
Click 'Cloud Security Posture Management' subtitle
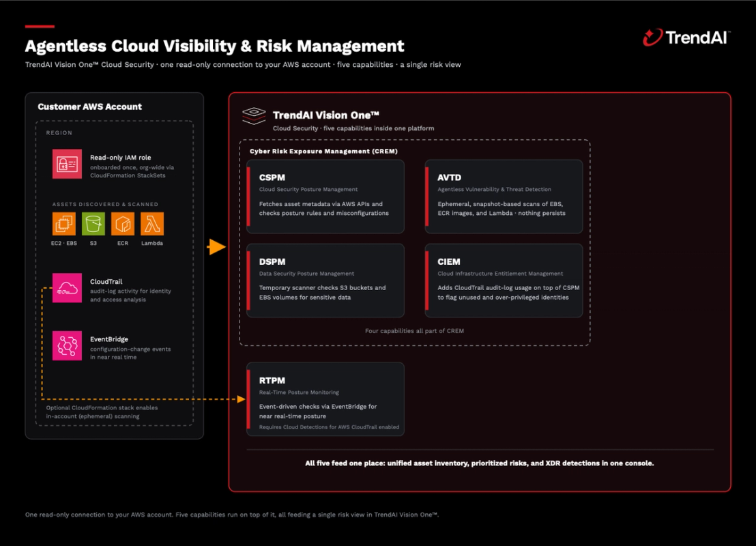tap(308, 189)
